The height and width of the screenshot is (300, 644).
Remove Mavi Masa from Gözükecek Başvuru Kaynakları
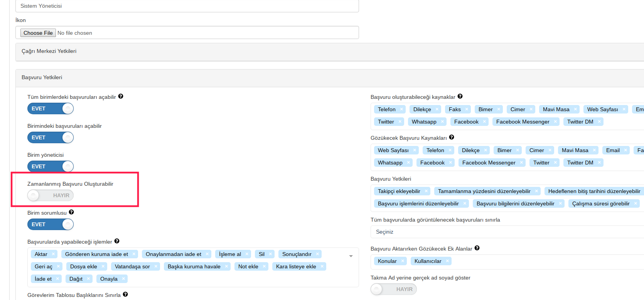point(594,150)
